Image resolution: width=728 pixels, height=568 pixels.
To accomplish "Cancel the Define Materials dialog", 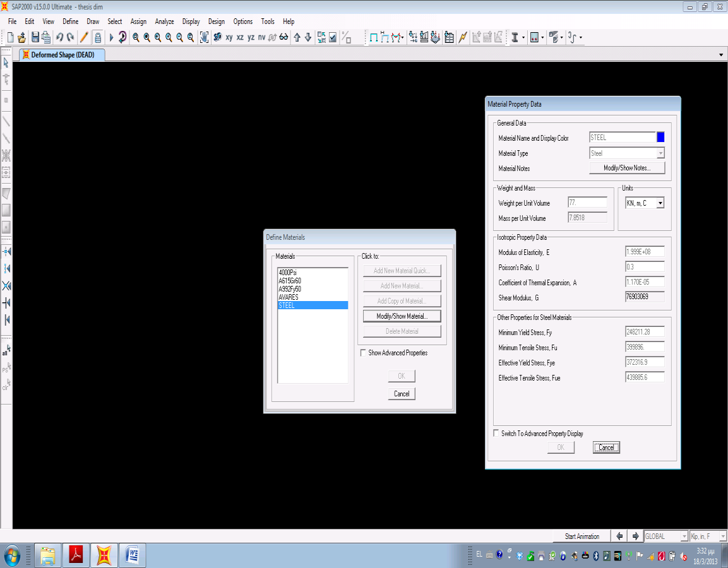I will click(x=402, y=394).
